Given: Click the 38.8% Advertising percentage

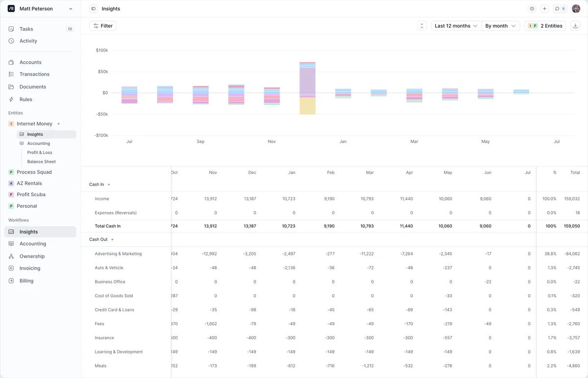Looking at the screenshot, I should pos(550,254).
